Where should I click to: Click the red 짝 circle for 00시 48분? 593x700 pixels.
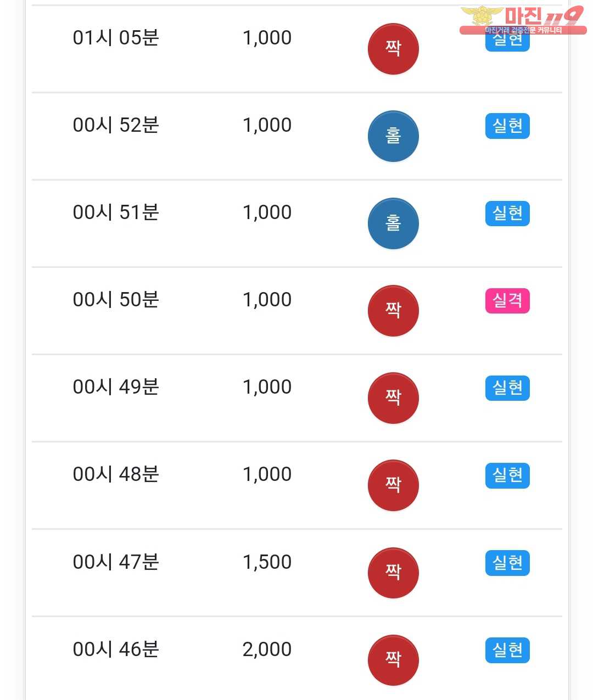(393, 485)
